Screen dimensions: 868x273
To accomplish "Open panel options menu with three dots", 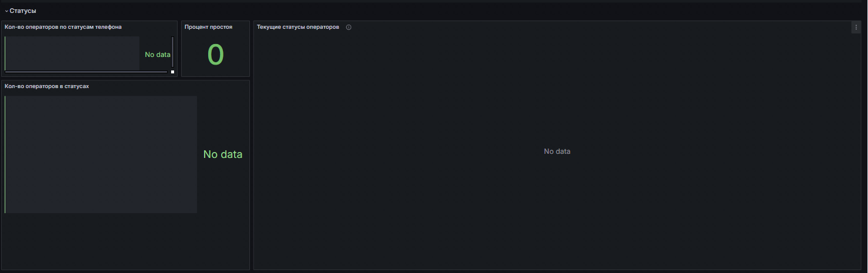I will pos(856,27).
